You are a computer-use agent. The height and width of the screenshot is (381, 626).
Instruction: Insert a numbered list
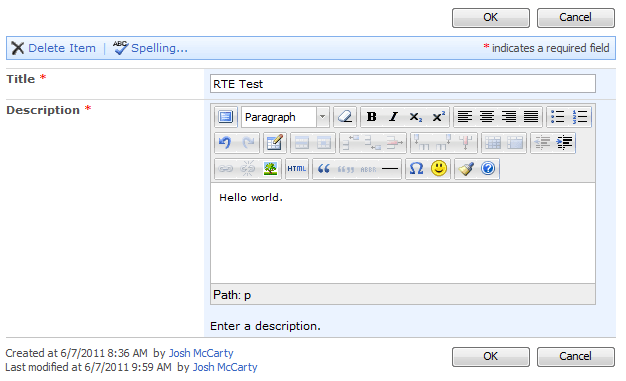(x=580, y=117)
